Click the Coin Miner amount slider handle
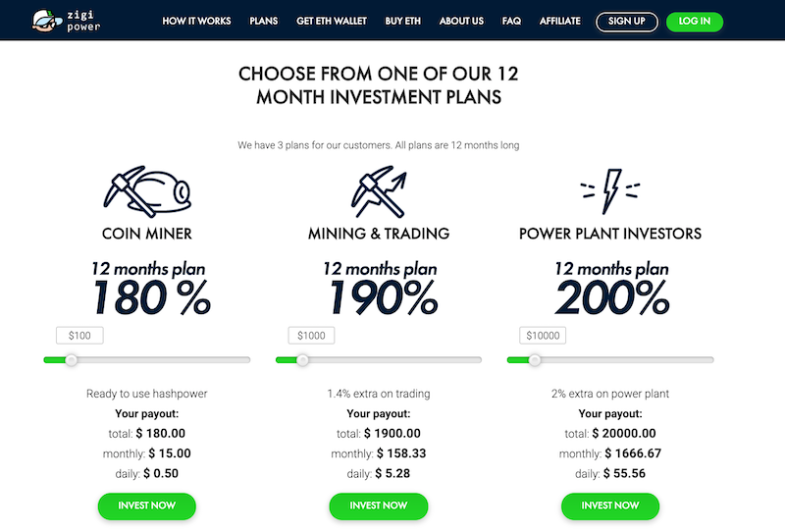785x532 pixels. tap(71, 359)
